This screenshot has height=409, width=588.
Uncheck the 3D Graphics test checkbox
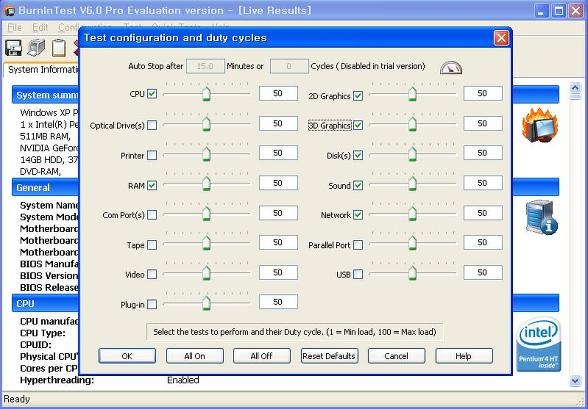click(x=358, y=125)
